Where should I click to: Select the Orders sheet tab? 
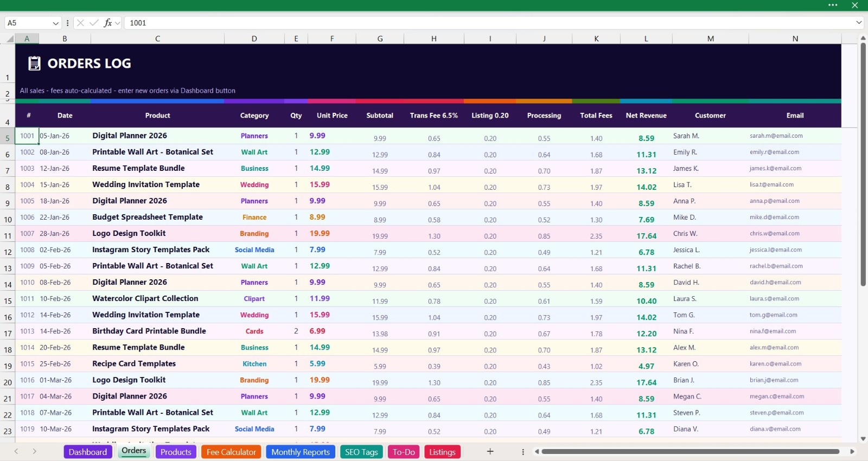[x=134, y=451]
